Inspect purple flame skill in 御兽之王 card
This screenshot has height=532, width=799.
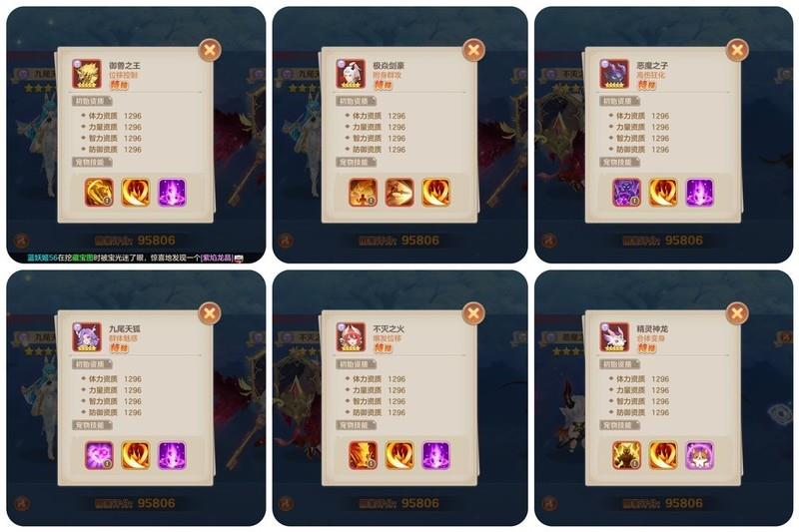[172, 193]
